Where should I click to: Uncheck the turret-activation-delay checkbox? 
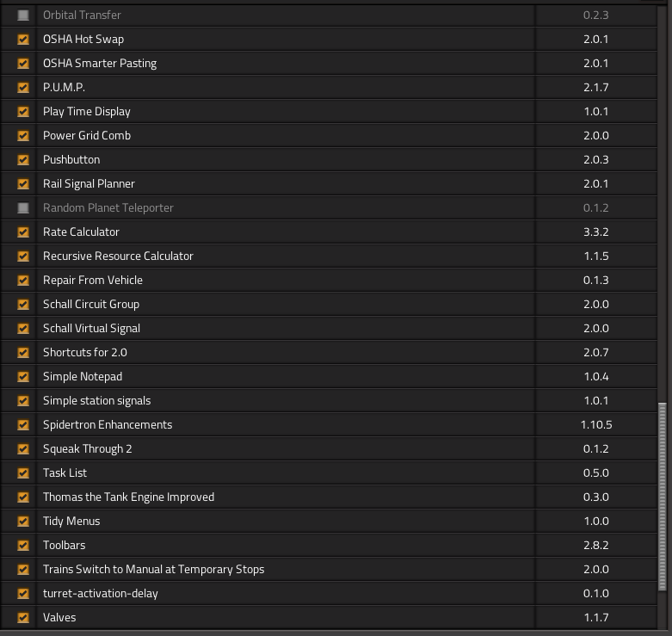23,593
